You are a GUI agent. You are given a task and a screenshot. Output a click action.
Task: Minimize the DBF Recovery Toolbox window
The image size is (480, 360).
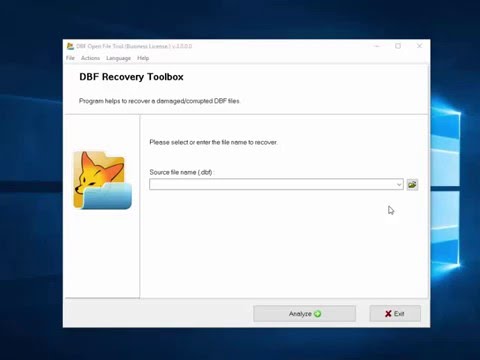[x=377, y=46]
